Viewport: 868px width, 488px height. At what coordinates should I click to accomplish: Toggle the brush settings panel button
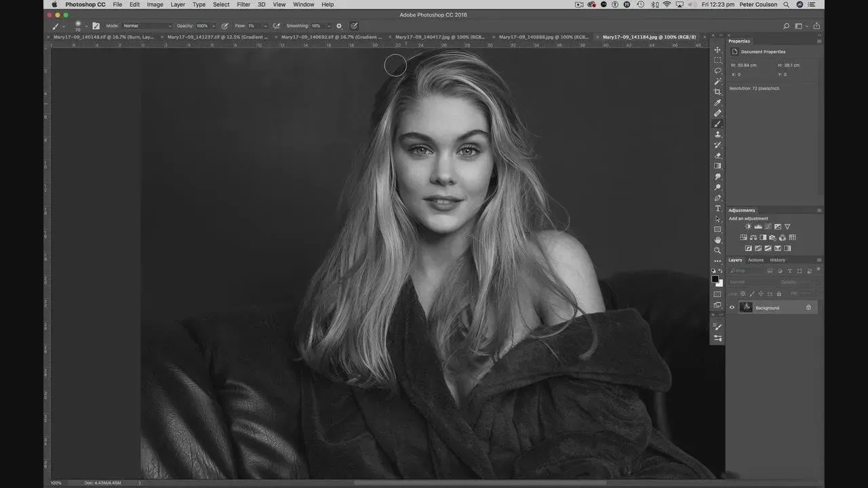[x=96, y=26]
